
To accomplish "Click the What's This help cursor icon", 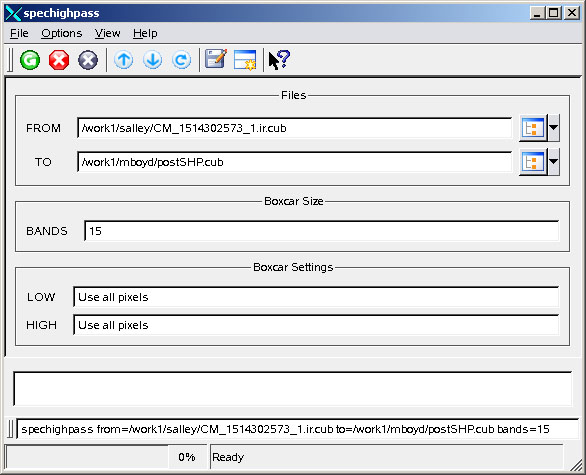I will coord(279,60).
